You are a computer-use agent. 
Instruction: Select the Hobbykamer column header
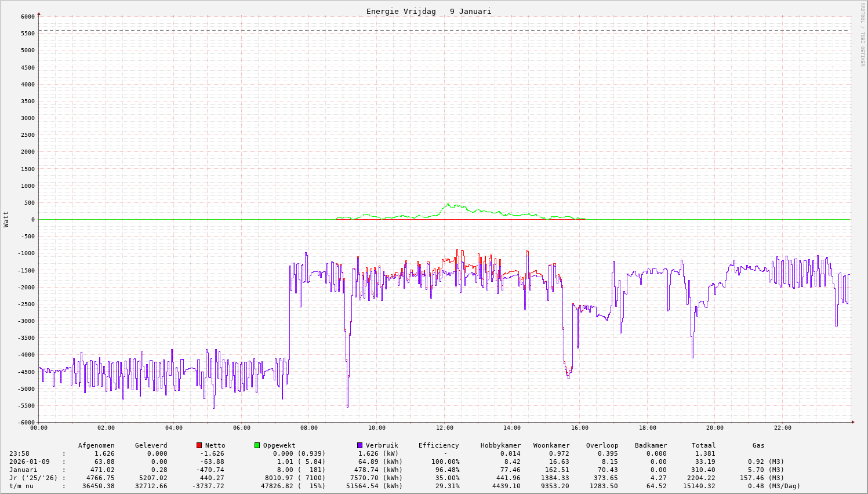tap(500, 445)
